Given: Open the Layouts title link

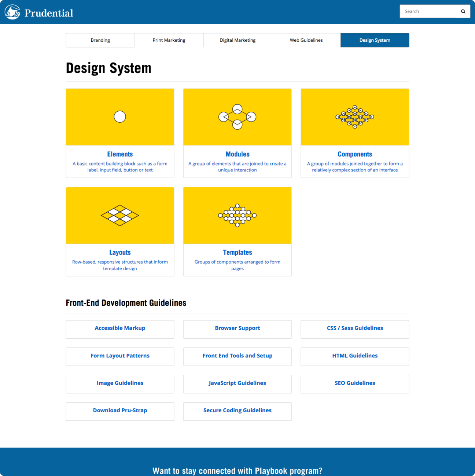Looking at the screenshot, I should (x=120, y=252).
